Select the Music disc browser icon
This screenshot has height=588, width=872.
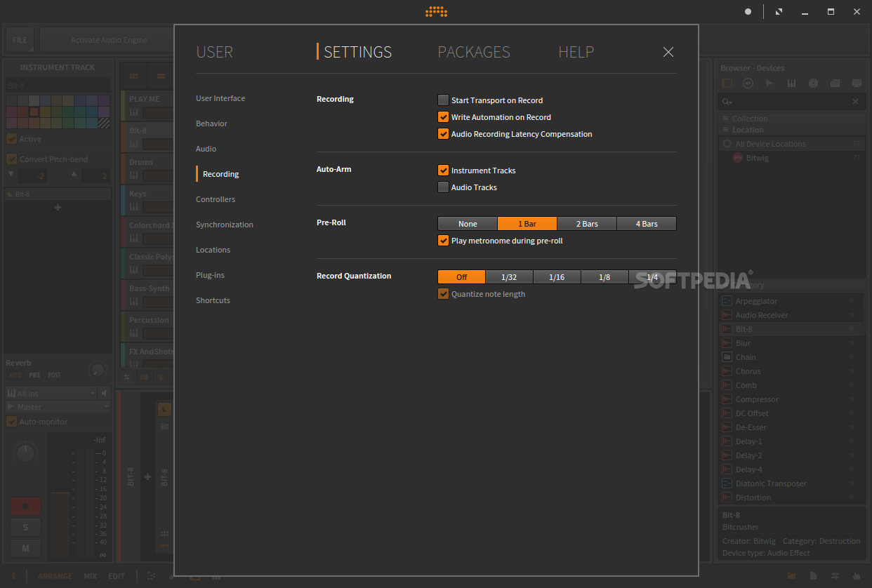[x=813, y=83]
